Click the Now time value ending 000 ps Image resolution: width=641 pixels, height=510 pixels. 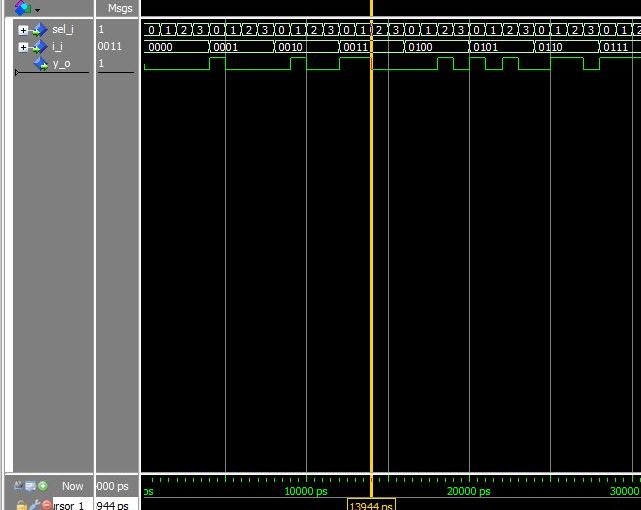pyautogui.click(x=112, y=486)
